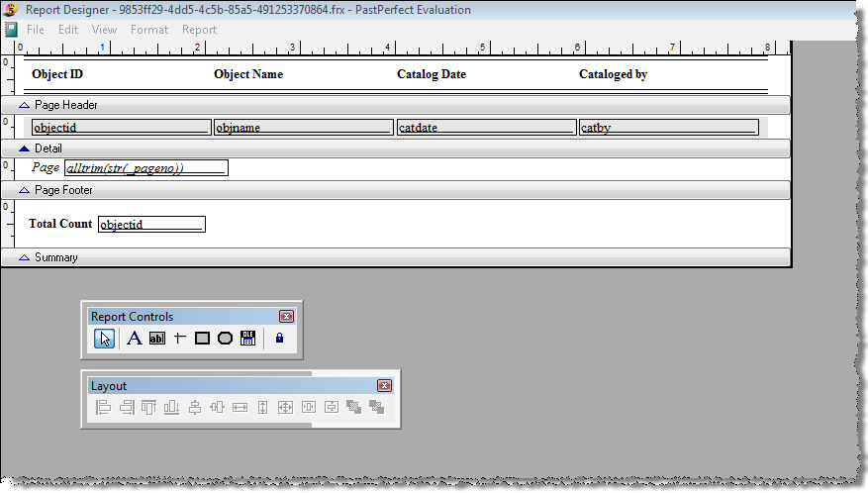Click the Detail band bar
The height and width of the screenshot is (493, 868).
click(395, 148)
